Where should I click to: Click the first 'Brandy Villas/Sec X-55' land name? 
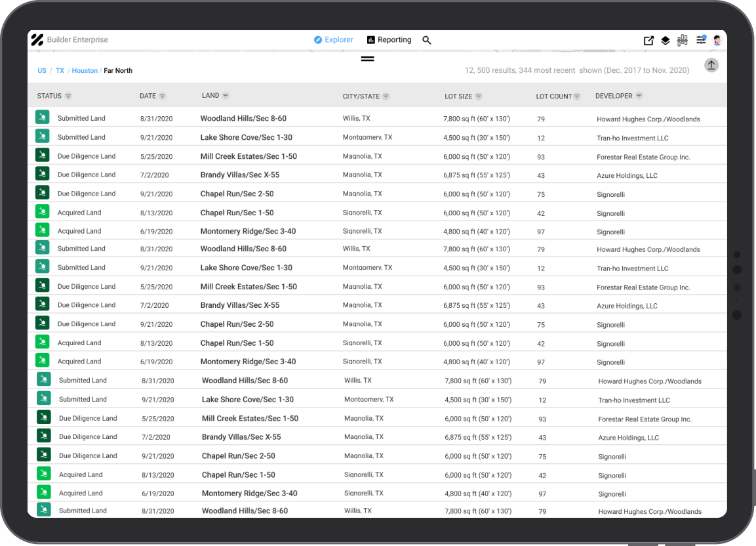coord(240,175)
